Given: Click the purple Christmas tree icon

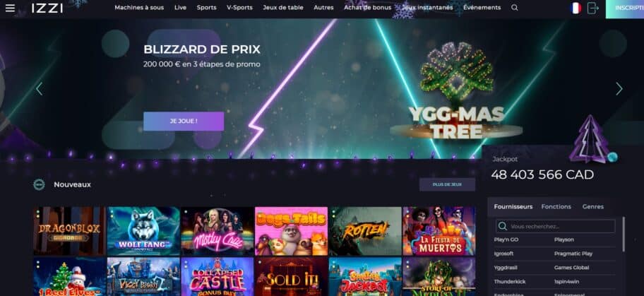Looking at the screenshot, I should click(x=590, y=139).
